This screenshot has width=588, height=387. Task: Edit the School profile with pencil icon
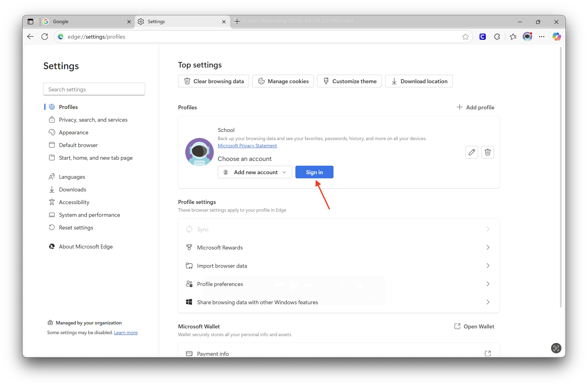point(471,152)
